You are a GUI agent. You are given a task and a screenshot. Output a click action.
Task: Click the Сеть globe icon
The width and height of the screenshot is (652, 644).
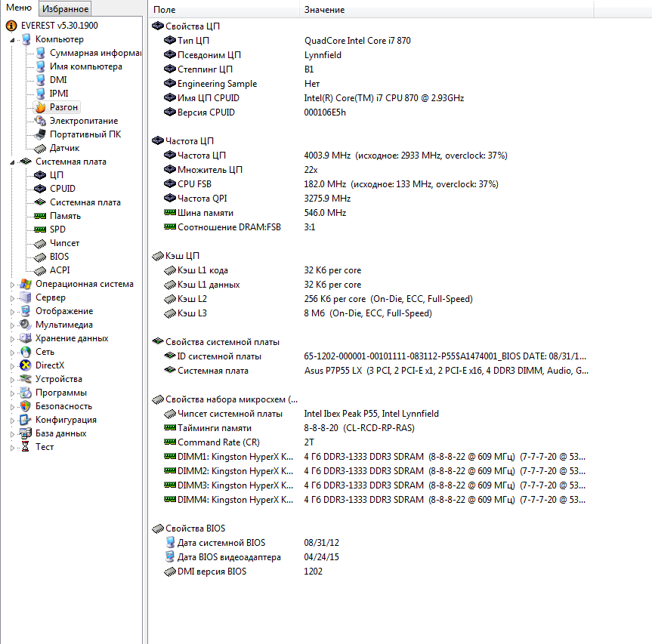26,352
